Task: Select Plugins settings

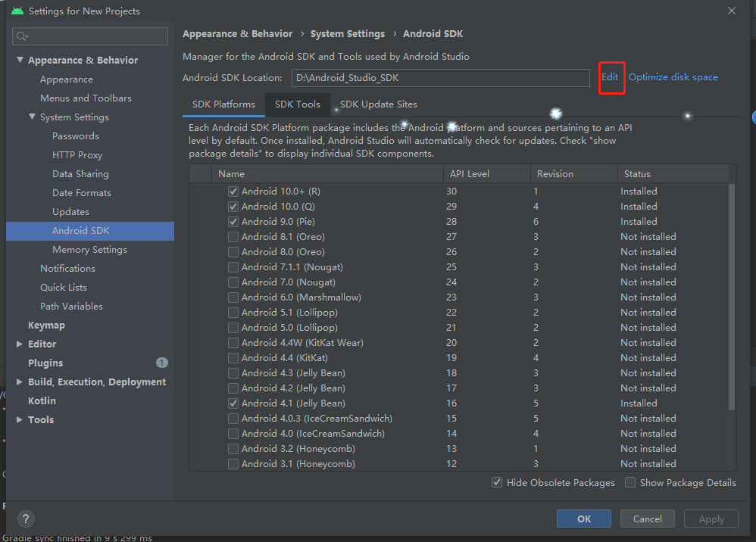Action: [x=45, y=363]
